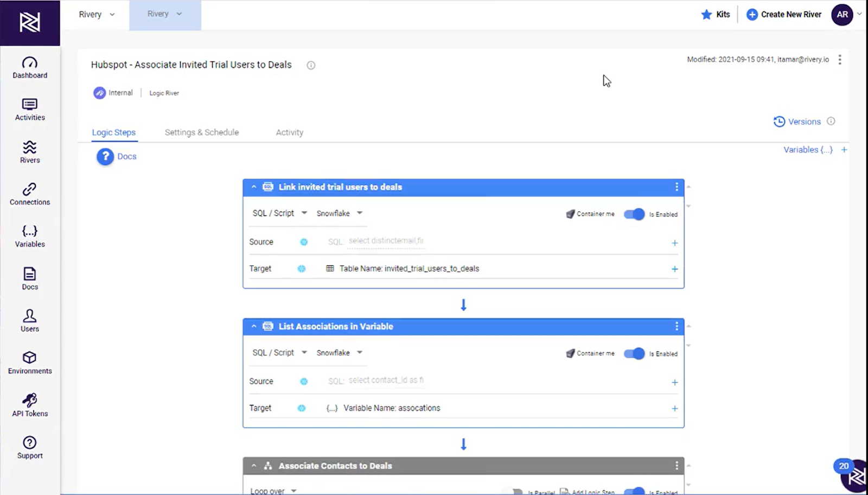
Task: Click plus on Source row of Link invited step
Action: (x=675, y=243)
